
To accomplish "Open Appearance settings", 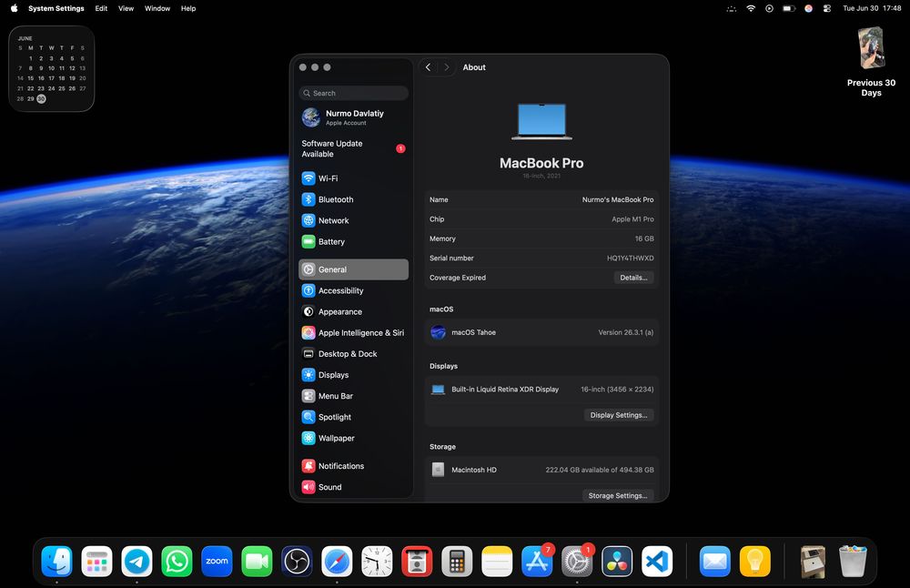I will coord(353,311).
